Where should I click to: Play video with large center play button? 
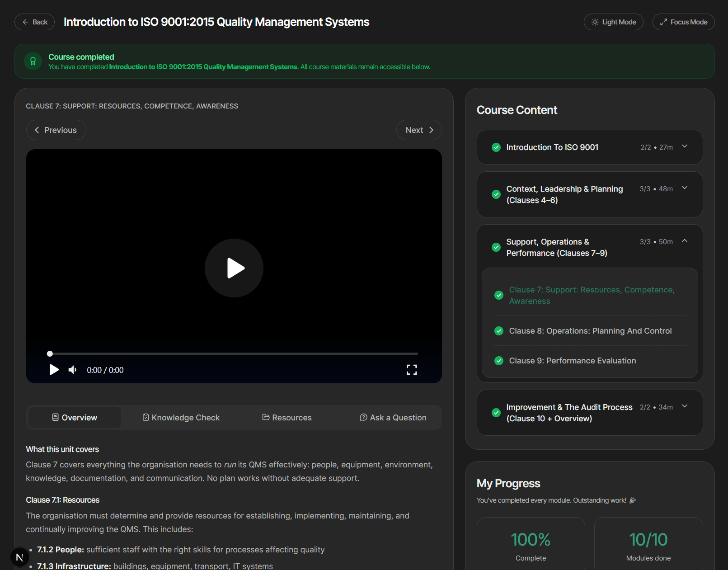pyautogui.click(x=234, y=268)
